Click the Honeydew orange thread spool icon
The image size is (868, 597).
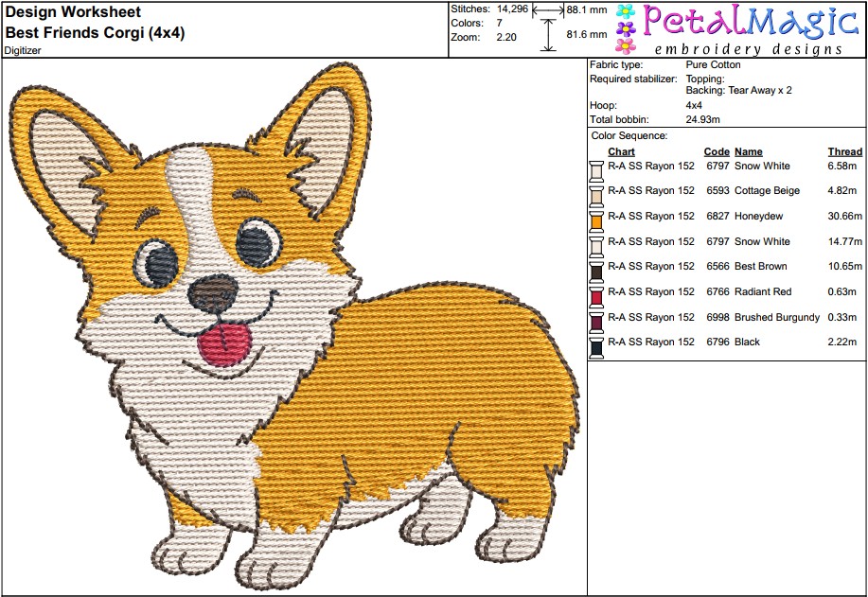tap(596, 220)
